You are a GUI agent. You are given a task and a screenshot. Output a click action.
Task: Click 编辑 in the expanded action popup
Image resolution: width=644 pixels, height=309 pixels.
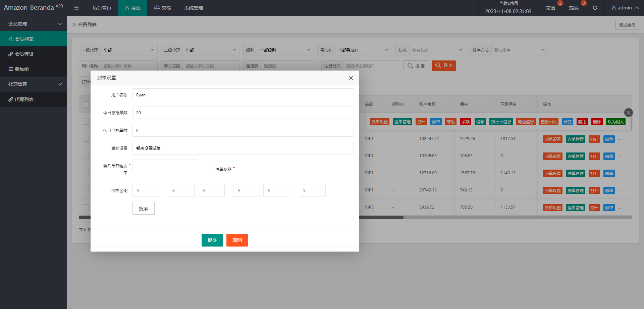tap(480, 122)
